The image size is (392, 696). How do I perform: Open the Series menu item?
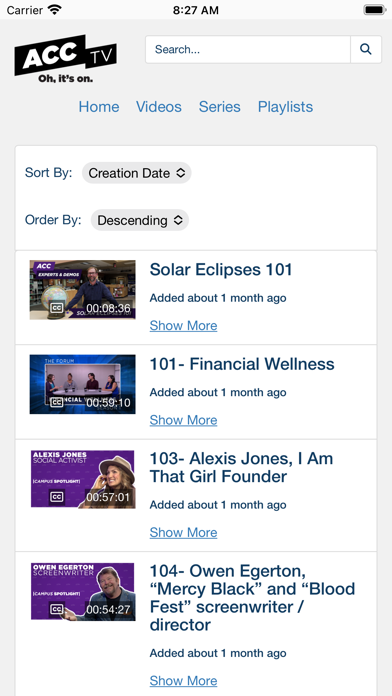[x=219, y=107]
